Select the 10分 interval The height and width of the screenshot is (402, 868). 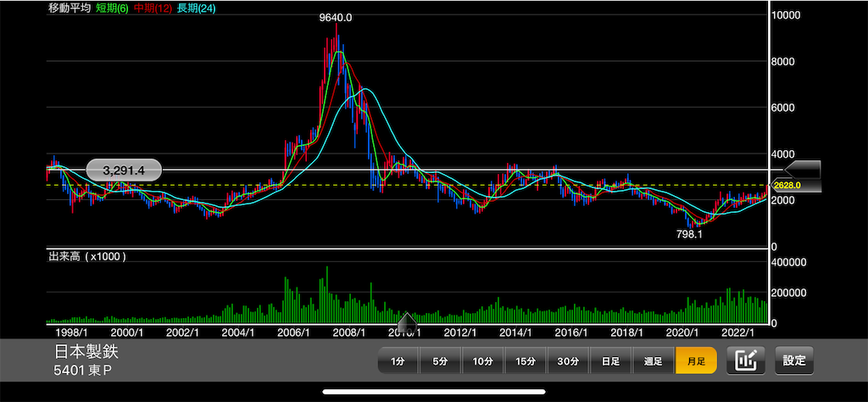(x=482, y=361)
